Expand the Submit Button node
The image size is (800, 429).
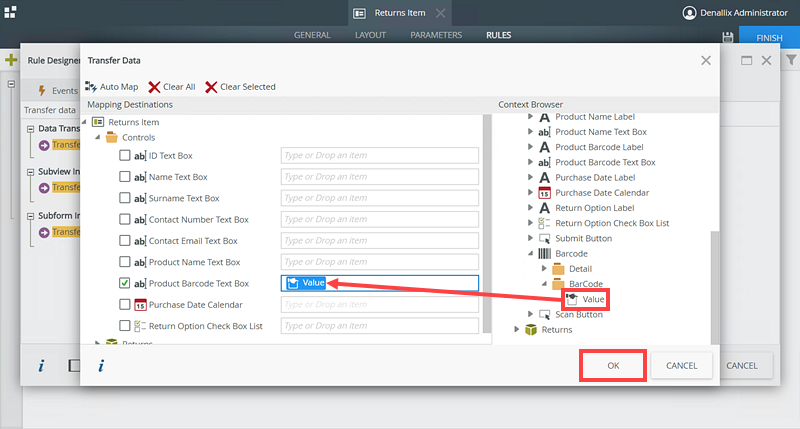click(531, 238)
